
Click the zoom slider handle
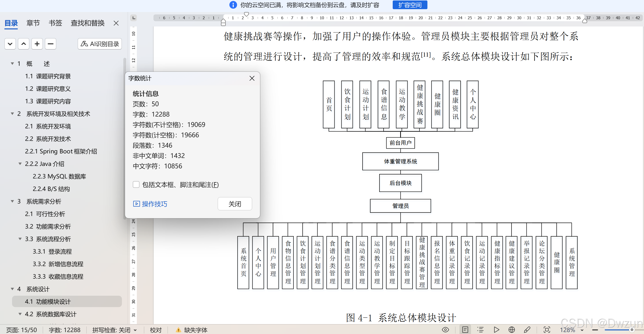(631, 330)
